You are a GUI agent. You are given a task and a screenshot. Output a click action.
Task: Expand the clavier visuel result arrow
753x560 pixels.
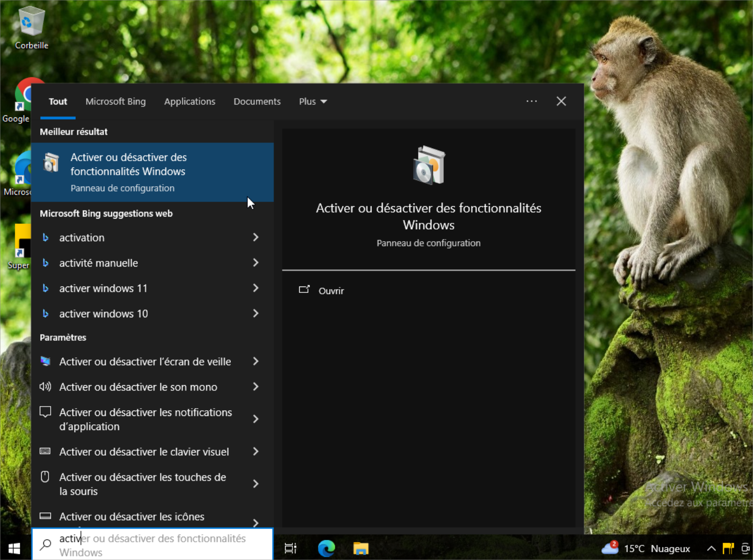(256, 451)
